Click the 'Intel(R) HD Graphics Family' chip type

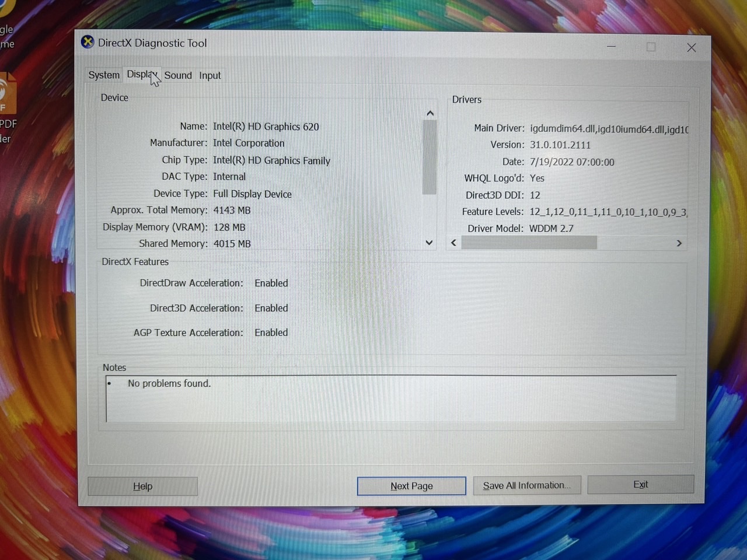tap(271, 160)
